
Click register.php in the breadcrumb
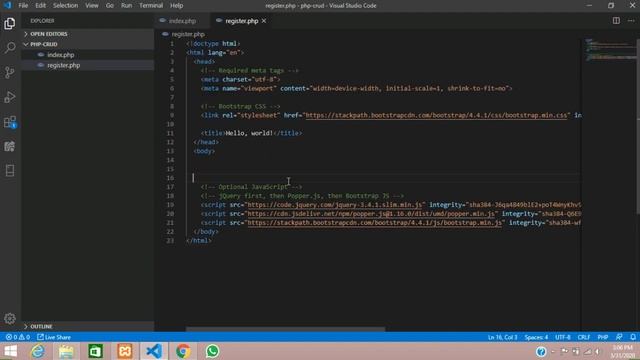click(x=188, y=34)
